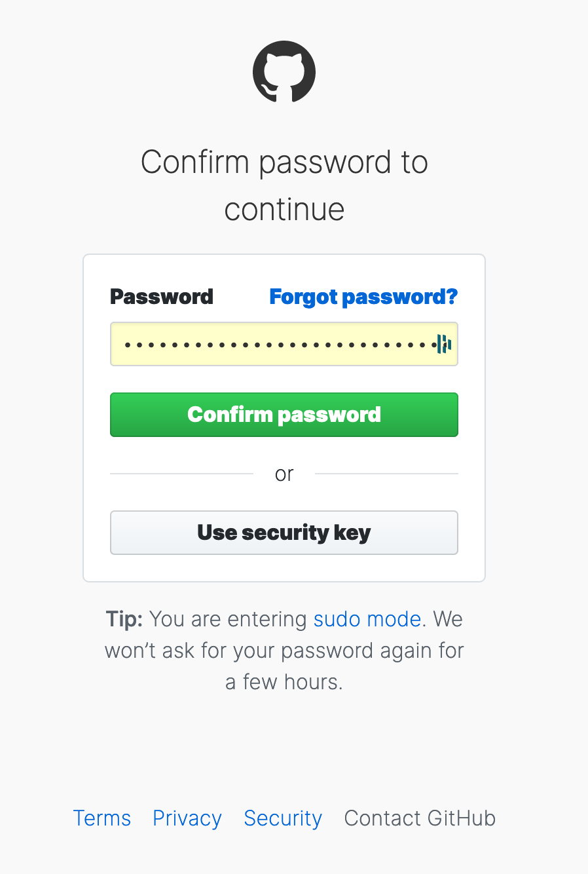
Task: Click the word 'continue' in the heading
Action: click(x=284, y=210)
